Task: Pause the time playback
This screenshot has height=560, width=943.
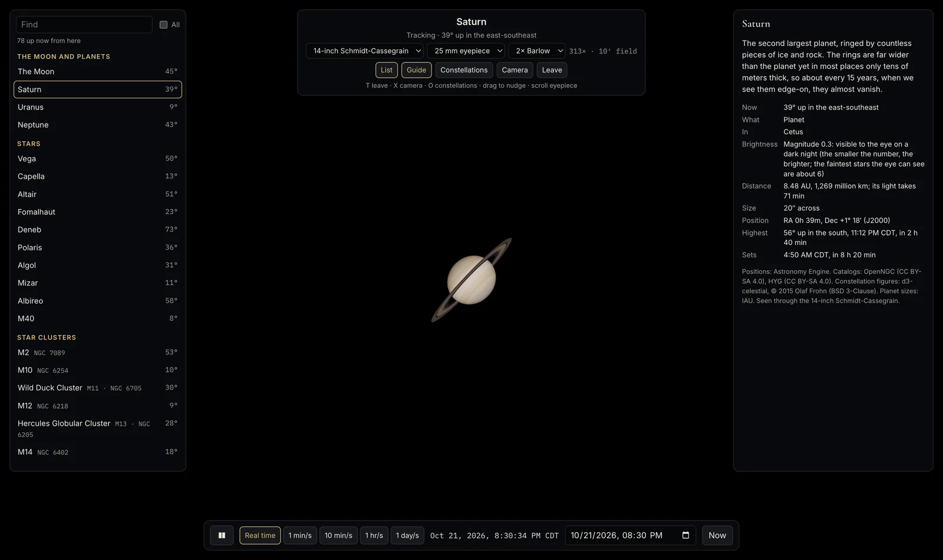Action: pyautogui.click(x=222, y=535)
